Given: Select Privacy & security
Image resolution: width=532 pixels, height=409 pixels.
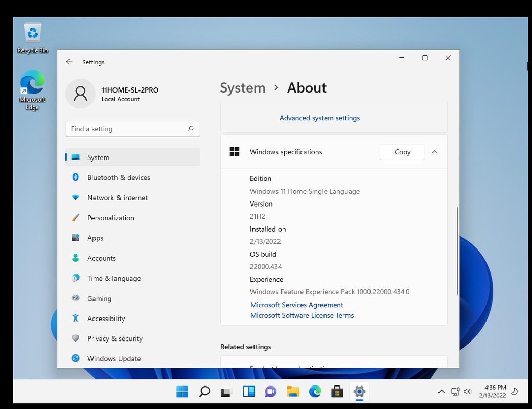Looking at the screenshot, I should (133, 338).
